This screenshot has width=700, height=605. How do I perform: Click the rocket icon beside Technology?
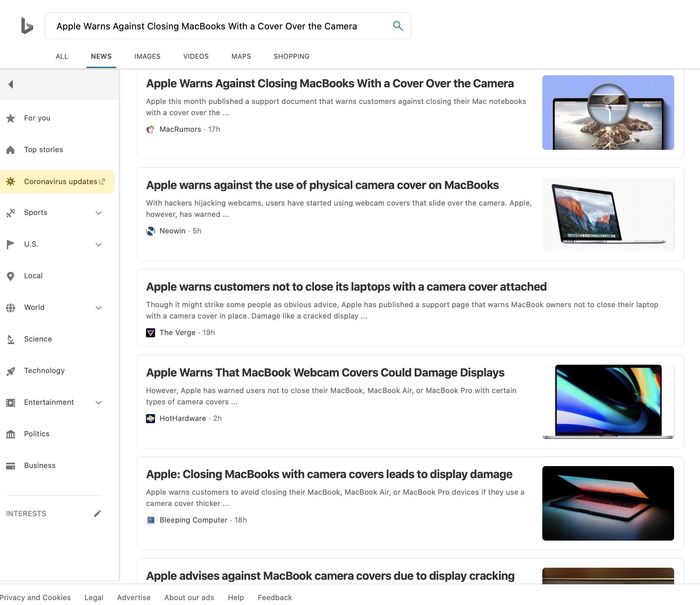click(11, 371)
